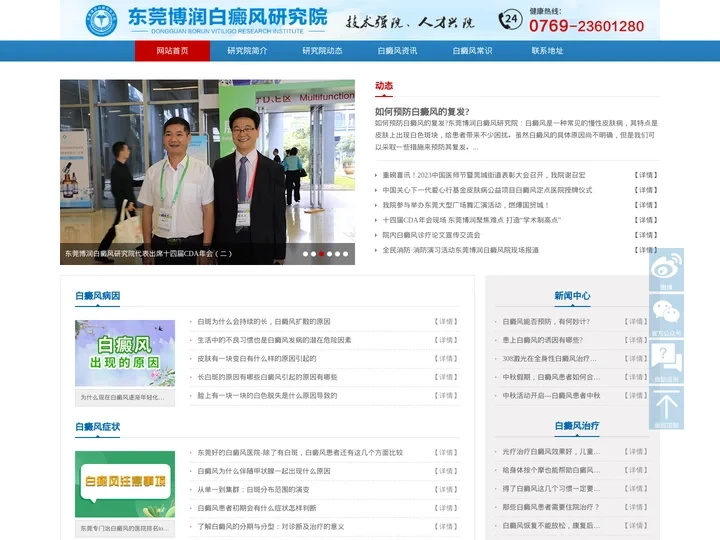The width and height of the screenshot is (720, 540).
Task: Open caption link 为什么现在白癜风逐渐年轻化
Action: coord(122,397)
